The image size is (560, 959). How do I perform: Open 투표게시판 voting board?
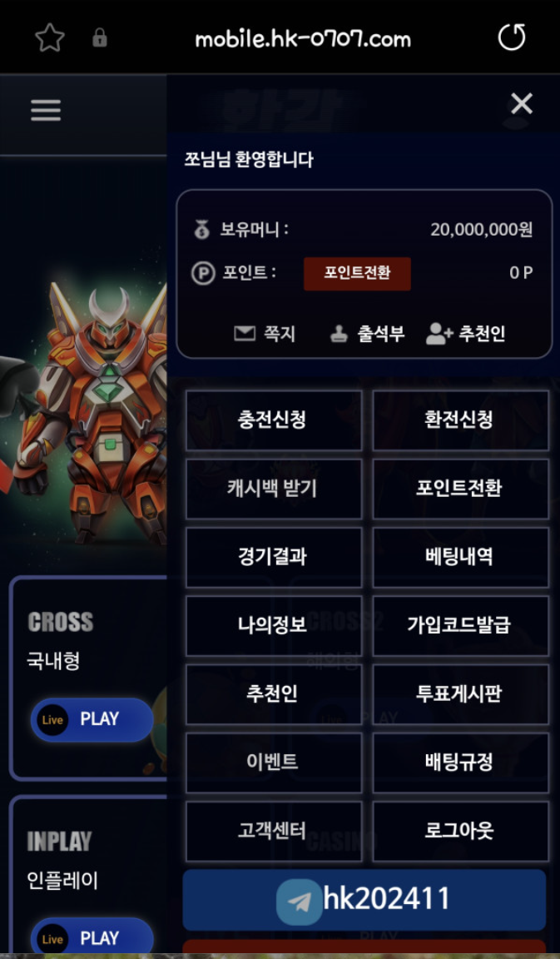point(460,694)
